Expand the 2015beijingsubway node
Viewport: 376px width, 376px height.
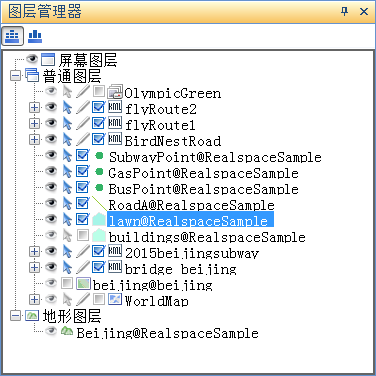pyautogui.click(x=34, y=251)
